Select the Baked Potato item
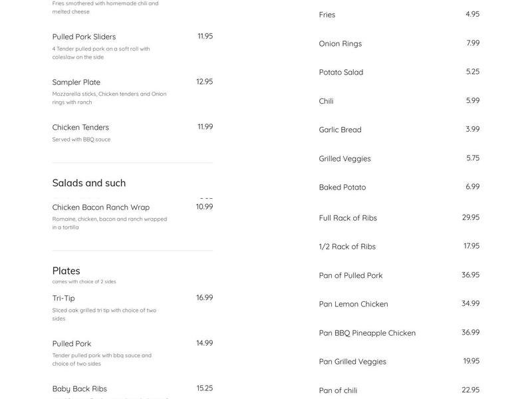The height and width of the screenshot is (399, 532). point(342,188)
